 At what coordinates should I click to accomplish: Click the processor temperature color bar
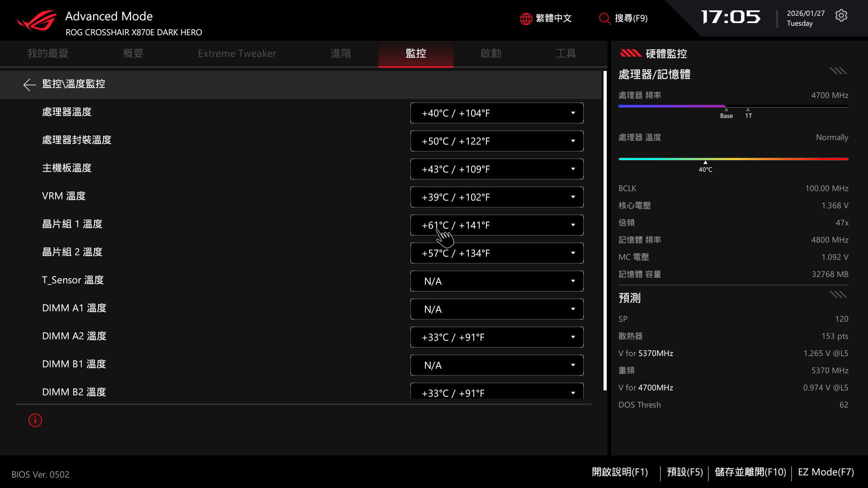pos(733,159)
